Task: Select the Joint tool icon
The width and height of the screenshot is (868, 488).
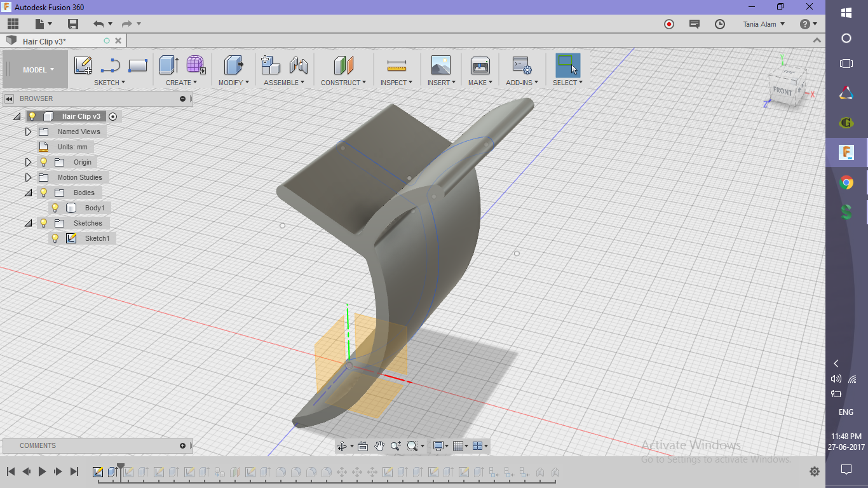Action: tap(298, 65)
